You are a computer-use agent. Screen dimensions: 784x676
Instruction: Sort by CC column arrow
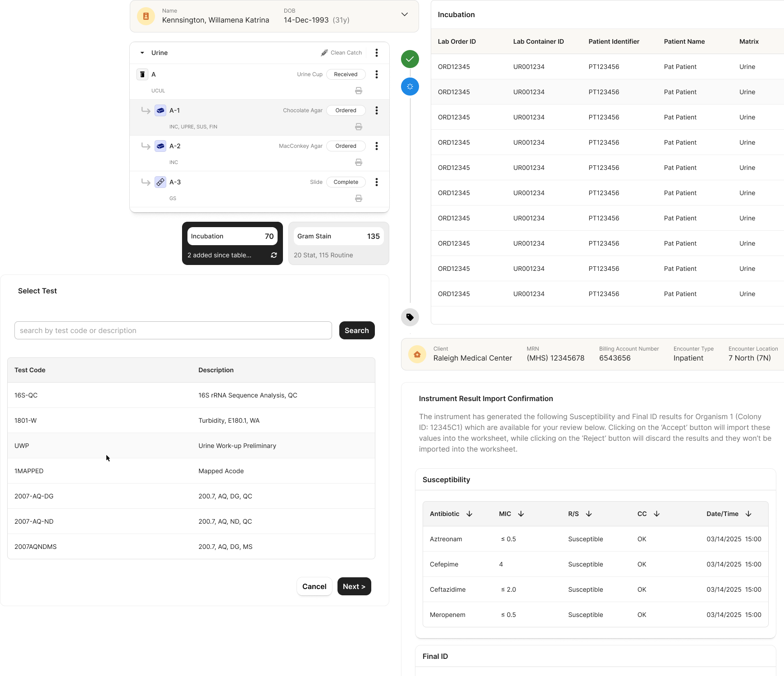(657, 514)
